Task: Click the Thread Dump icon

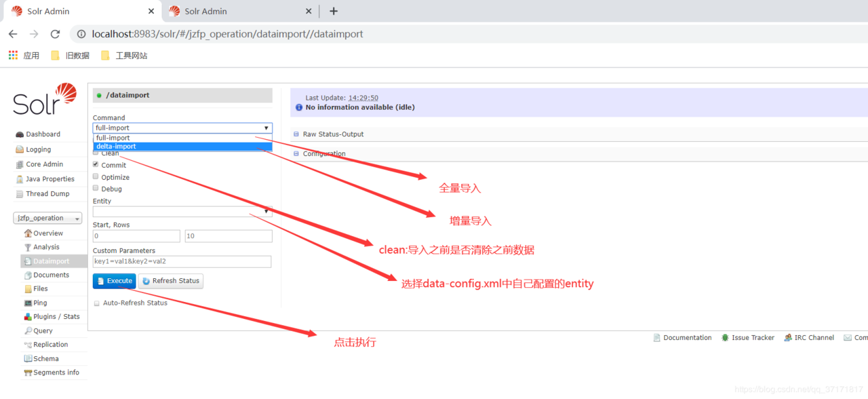Action: click(x=20, y=193)
